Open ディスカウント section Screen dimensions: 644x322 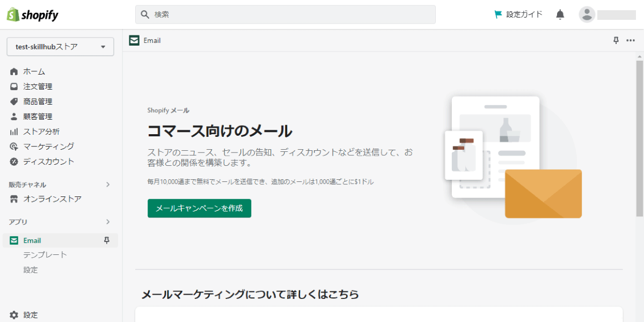point(49,162)
